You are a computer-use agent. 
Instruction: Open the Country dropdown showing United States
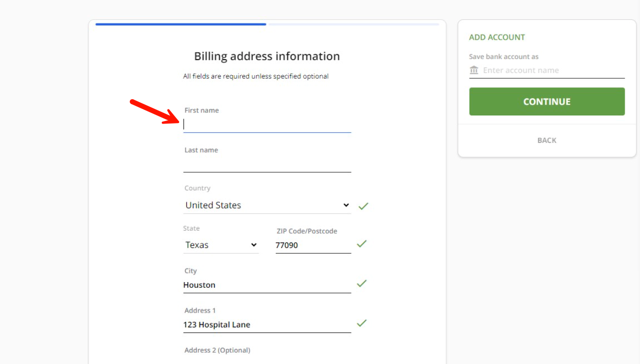267,205
